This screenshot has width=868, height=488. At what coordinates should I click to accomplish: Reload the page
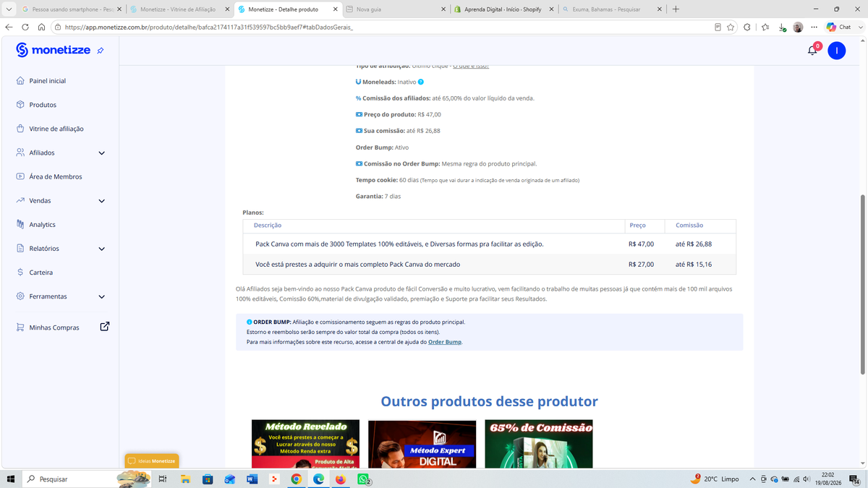(25, 27)
